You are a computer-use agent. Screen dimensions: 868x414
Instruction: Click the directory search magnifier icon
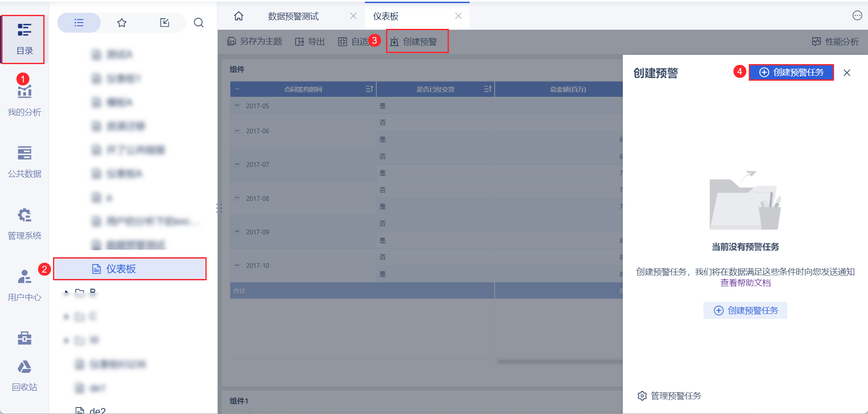coord(199,23)
